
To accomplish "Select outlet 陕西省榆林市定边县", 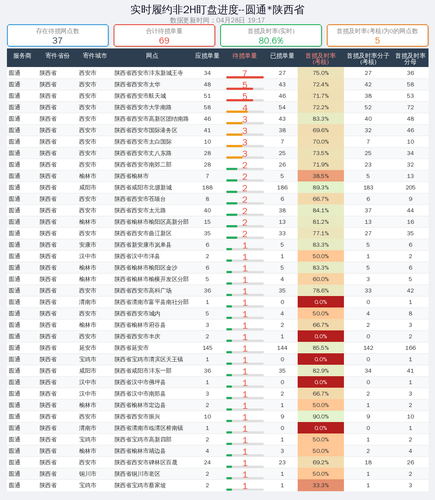I will 140,405.
